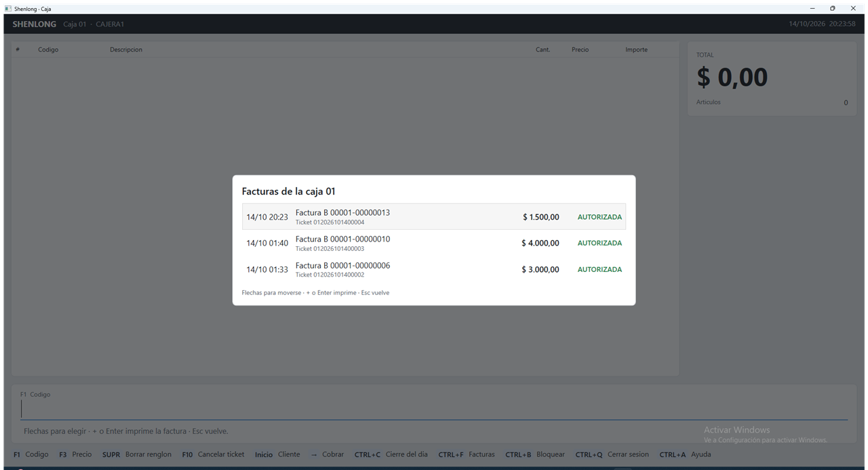This screenshot has width=868, height=470.
Task: Click AUTORIZADA status of the 20:23 invoice
Action: [599, 217]
